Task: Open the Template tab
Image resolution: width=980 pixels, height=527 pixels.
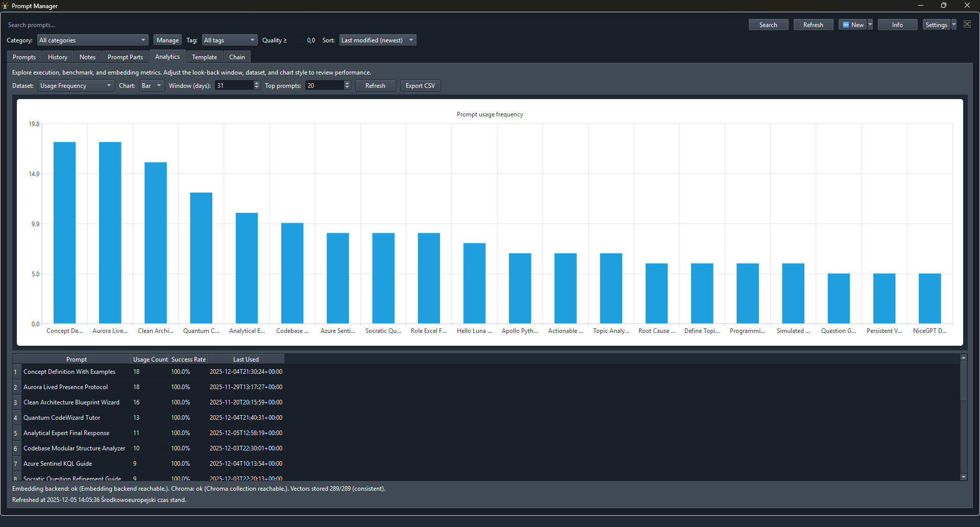Action: click(x=204, y=57)
